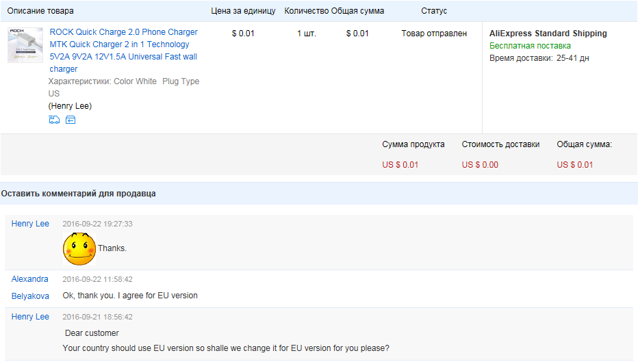Click the Описание товара column header

(40, 11)
